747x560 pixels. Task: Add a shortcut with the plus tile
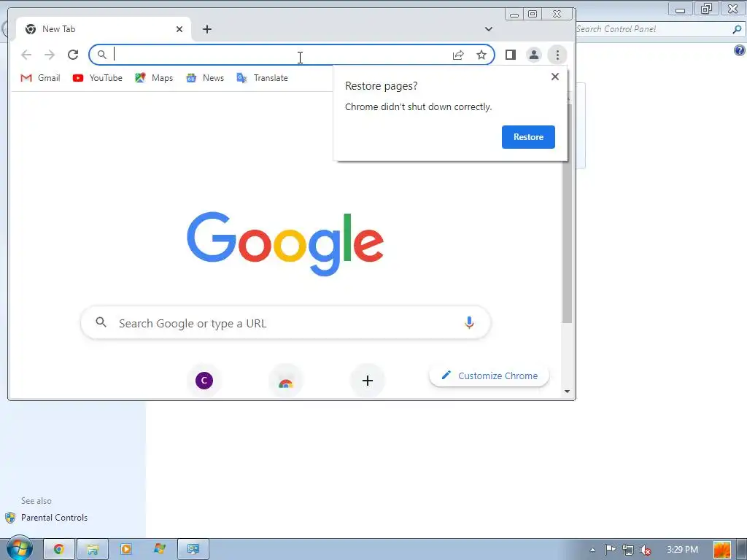point(368,381)
